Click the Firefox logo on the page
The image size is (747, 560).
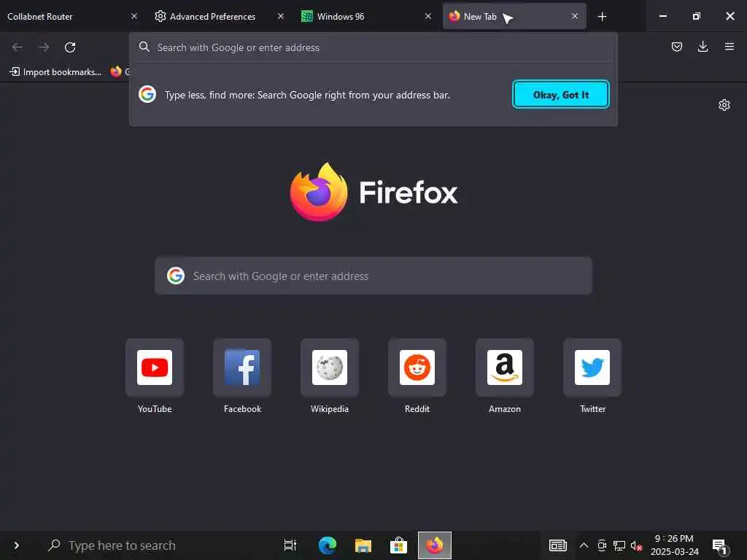(x=373, y=192)
